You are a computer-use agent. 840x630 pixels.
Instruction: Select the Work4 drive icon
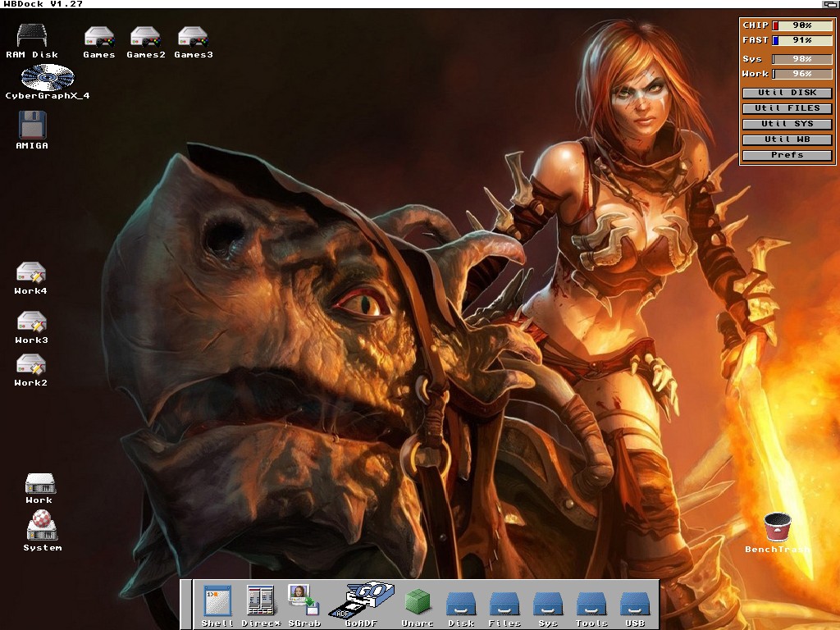(x=31, y=272)
